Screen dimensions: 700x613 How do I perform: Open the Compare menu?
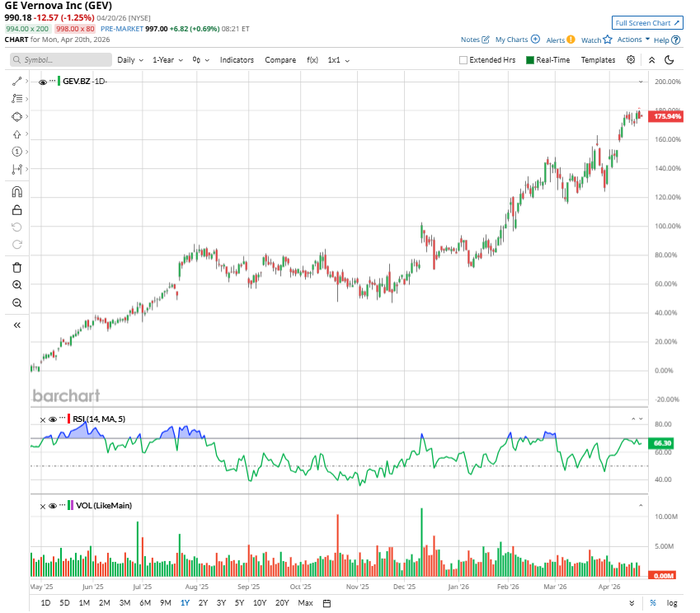click(280, 60)
